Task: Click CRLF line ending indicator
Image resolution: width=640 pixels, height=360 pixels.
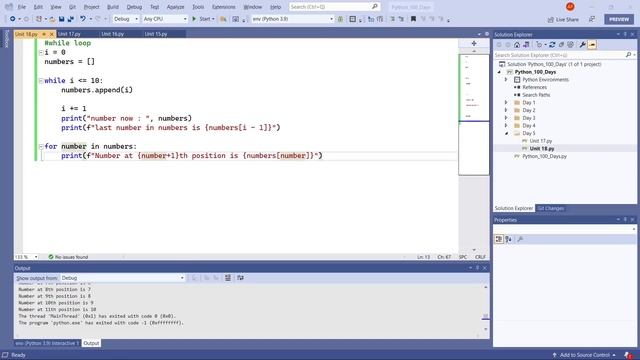Action: click(x=480, y=257)
